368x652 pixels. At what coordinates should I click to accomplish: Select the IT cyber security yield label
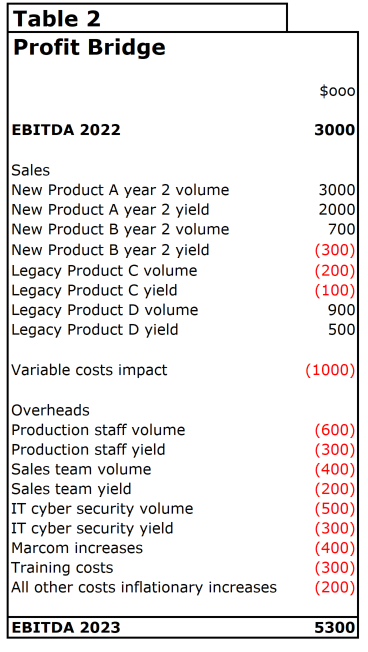(92, 529)
